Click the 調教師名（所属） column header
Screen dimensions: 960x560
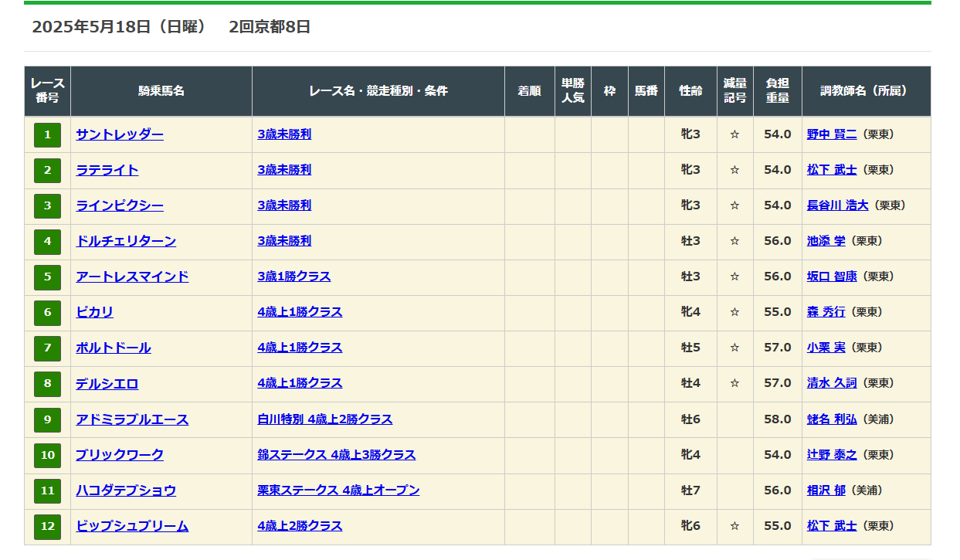tap(866, 91)
